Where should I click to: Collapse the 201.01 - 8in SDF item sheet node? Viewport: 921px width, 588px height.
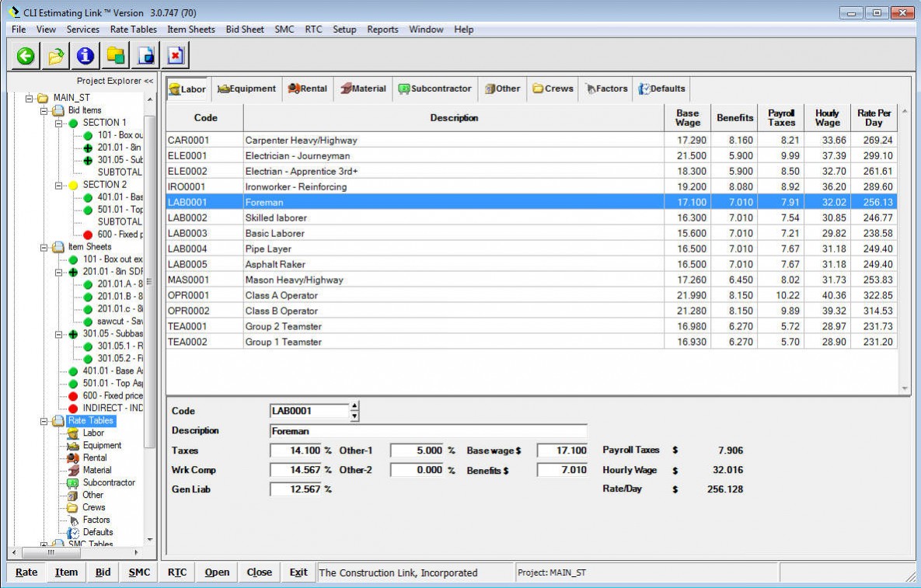coord(59,272)
